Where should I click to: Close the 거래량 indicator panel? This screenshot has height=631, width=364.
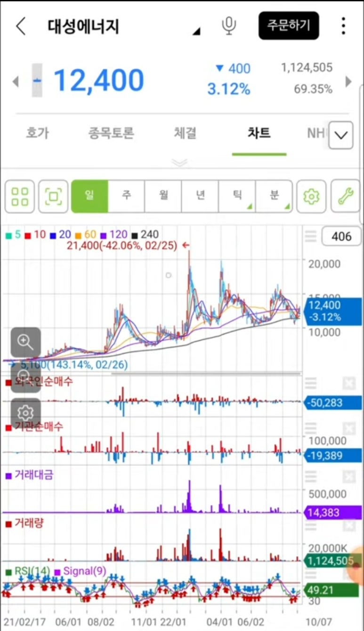[x=348, y=525]
